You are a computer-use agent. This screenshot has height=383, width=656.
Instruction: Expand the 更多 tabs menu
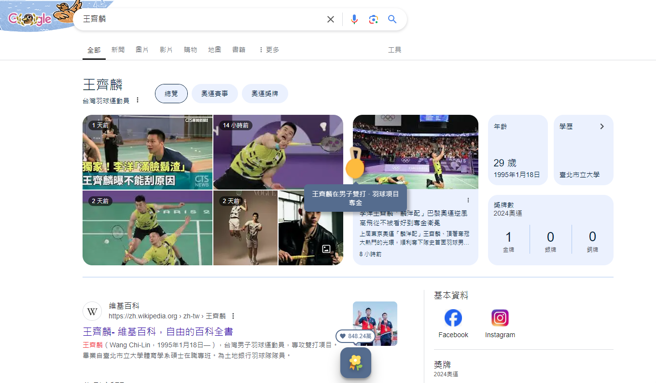[x=269, y=49]
